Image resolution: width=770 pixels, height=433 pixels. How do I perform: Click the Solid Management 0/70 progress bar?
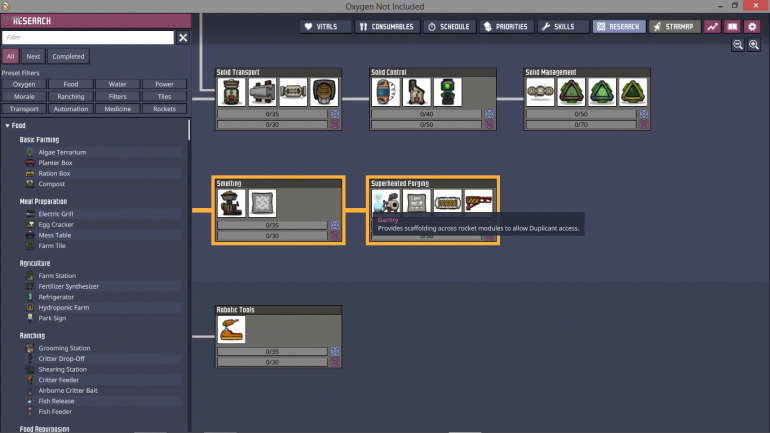pyautogui.click(x=581, y=125)
